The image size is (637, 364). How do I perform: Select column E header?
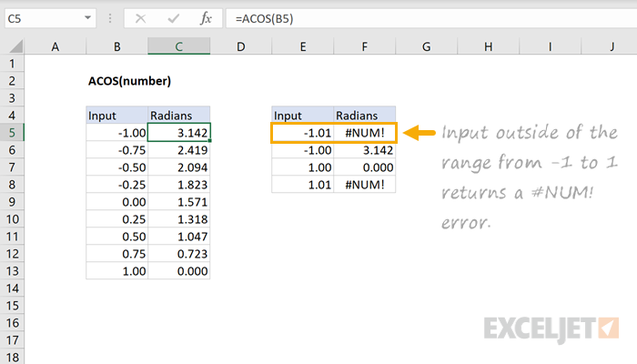303,46
